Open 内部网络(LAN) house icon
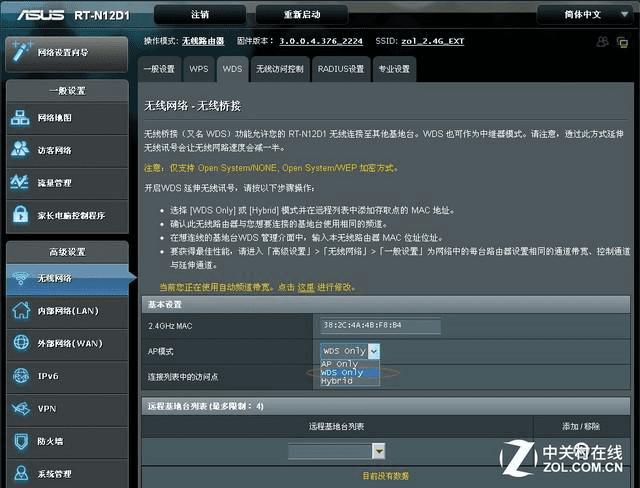This screenshot has width=640, height=488. coord(20,311)
